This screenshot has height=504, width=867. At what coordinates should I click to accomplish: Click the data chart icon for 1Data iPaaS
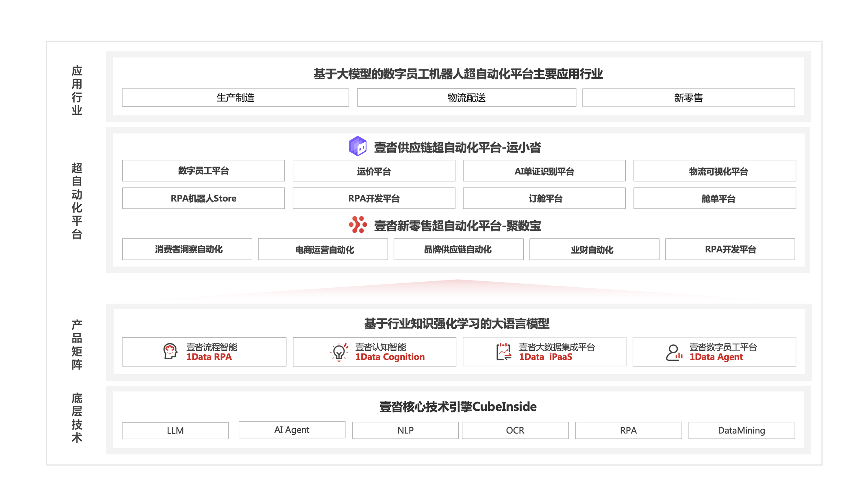(x=504, y=352)
